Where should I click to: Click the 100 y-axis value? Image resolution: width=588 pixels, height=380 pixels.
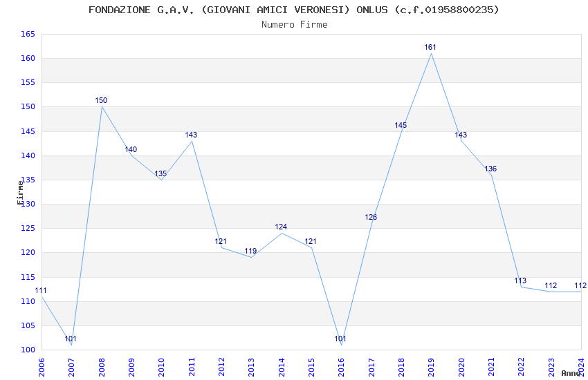click(x=28, y=350)
